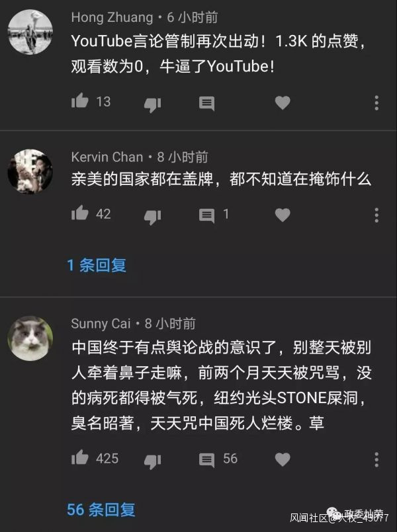Open reply icon with 56 replies
The height and width of the screenshot is (532, 397).
[207, 460]
